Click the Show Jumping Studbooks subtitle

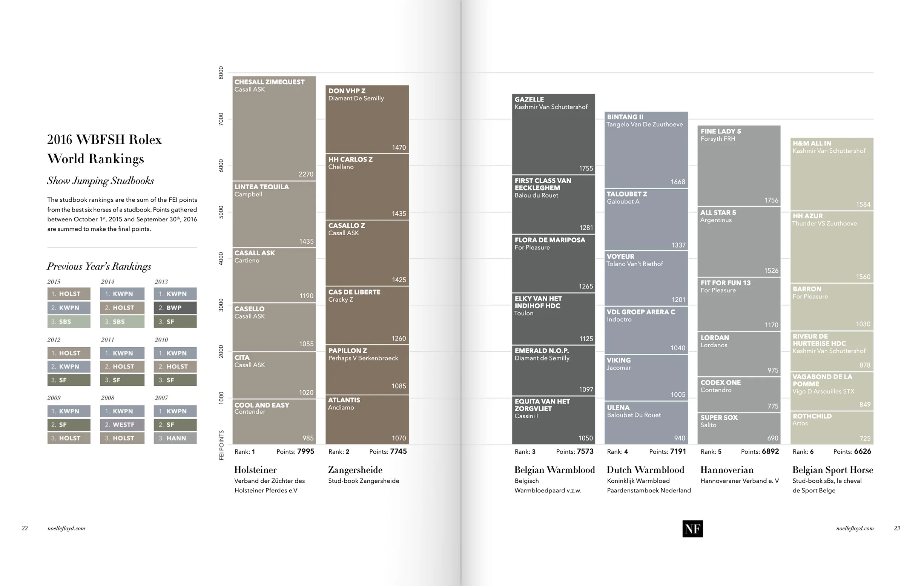click(x=101, y=181)
